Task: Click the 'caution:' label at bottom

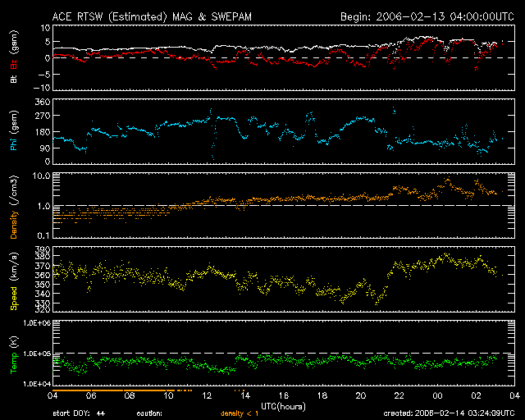Action: point(149,413)
